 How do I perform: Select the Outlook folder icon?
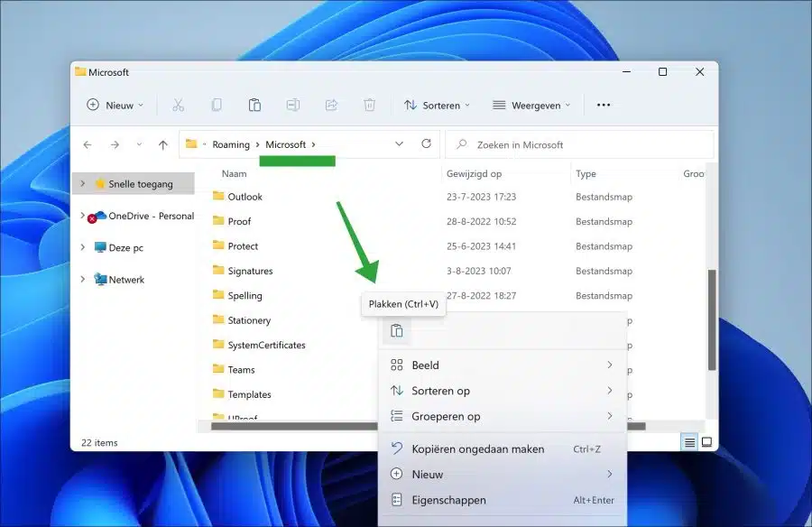coord(218,196)
